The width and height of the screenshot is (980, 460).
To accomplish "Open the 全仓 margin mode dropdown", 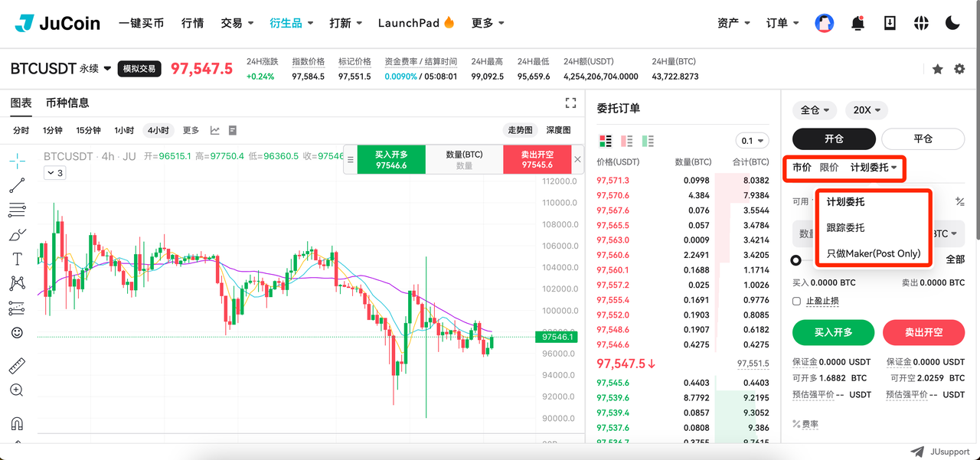I will 815,110.
